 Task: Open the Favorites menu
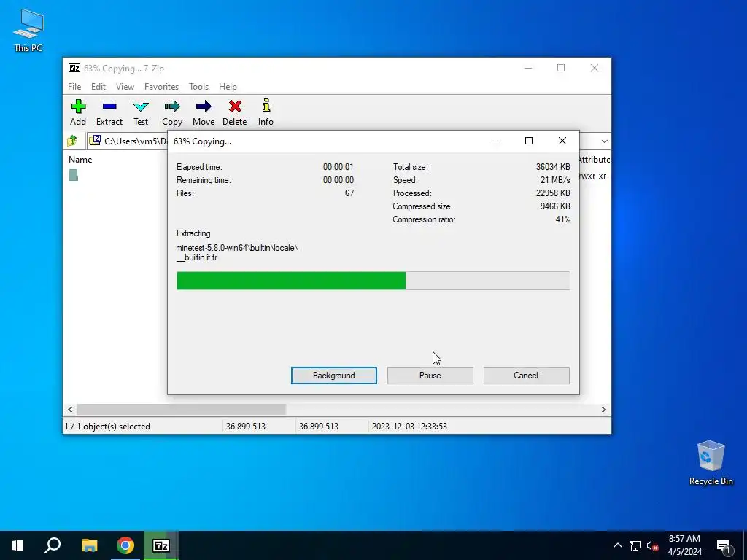(x=161, y=87)
